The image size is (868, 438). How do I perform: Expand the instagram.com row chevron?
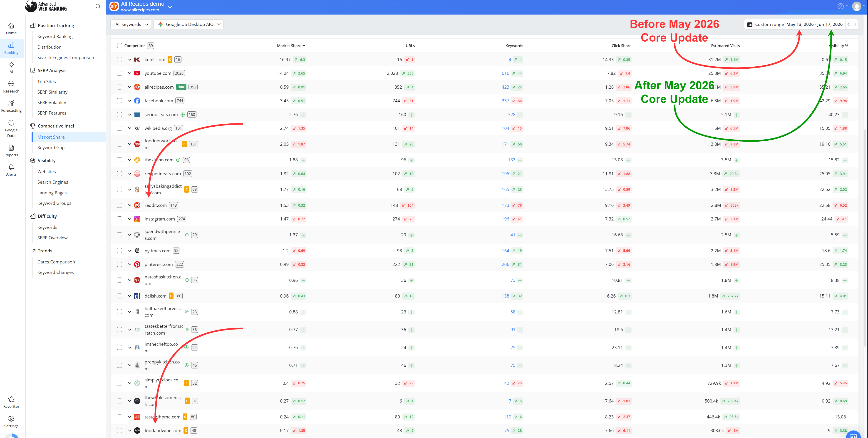tap(129, 219)
